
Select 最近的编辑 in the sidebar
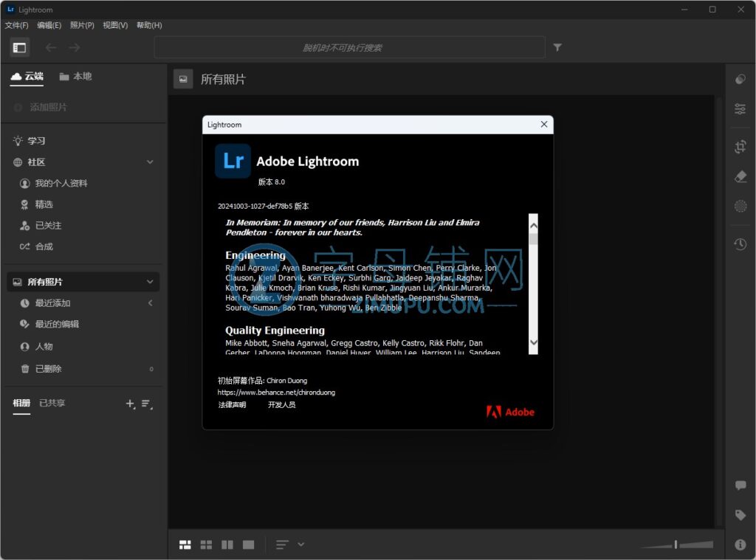[49, 324]
